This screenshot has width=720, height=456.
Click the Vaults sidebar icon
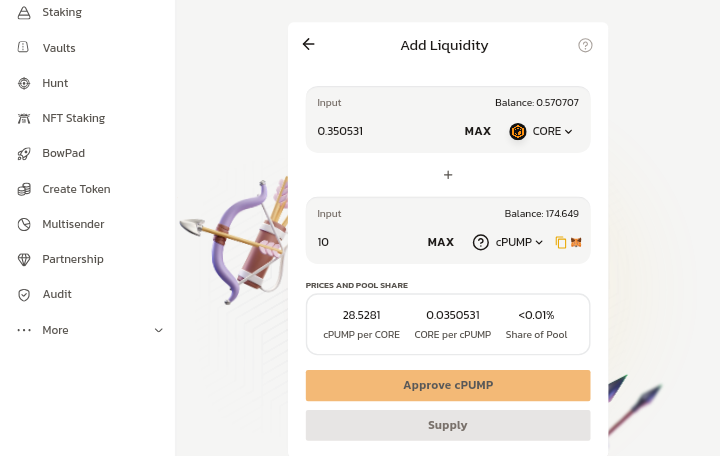point(24,48)
